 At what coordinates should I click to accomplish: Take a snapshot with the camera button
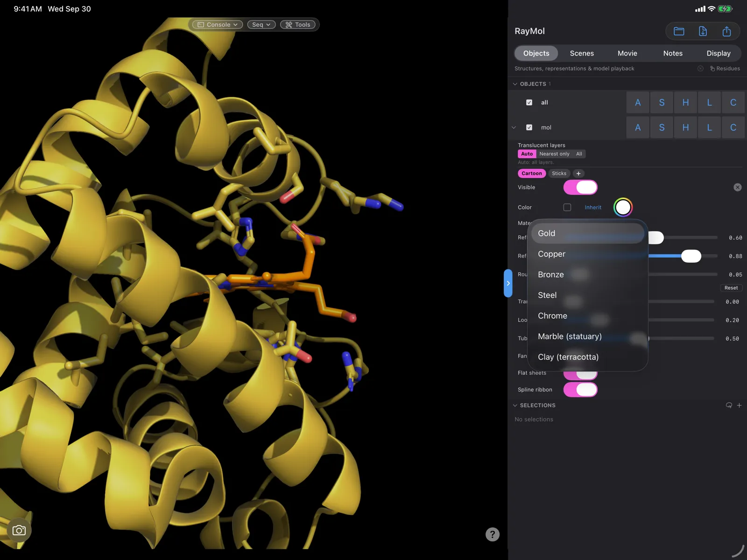tap(19, 530)
